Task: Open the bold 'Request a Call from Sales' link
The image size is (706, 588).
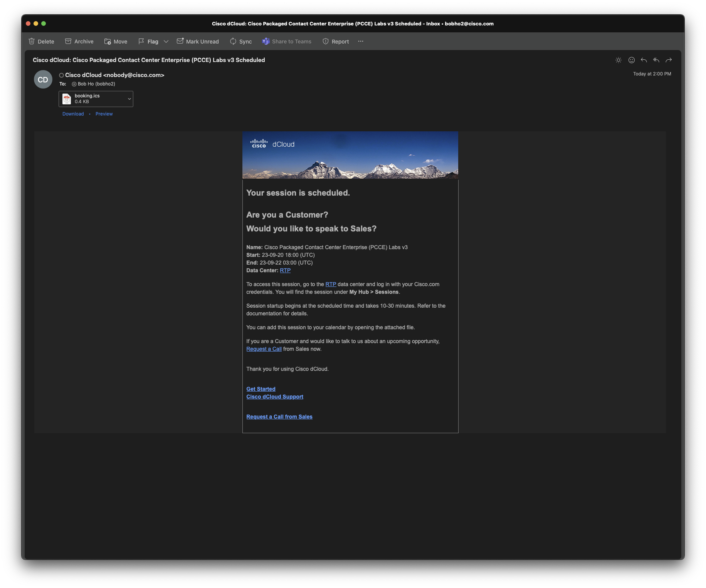Action: pos(279,417)
